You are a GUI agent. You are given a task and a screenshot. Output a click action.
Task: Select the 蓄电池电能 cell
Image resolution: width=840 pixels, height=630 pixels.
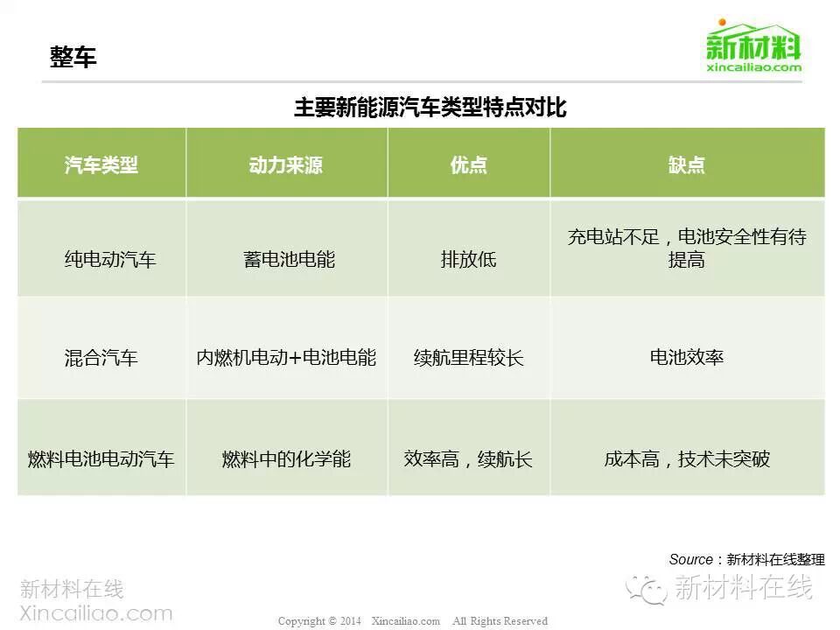pos(287,248)
